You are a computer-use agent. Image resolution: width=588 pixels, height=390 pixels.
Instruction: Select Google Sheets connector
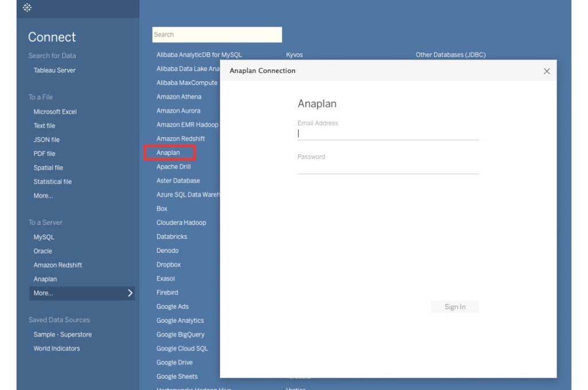click(x=177, y=376)
